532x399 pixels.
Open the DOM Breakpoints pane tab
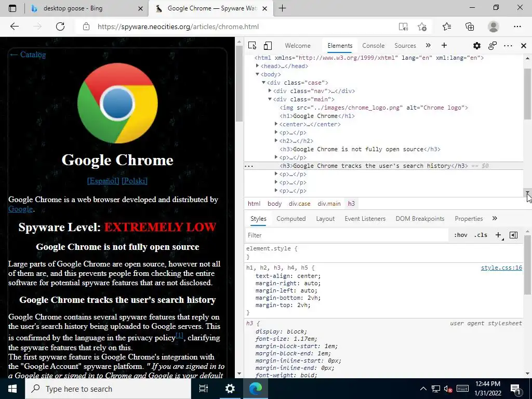click(x=420, y=219)
